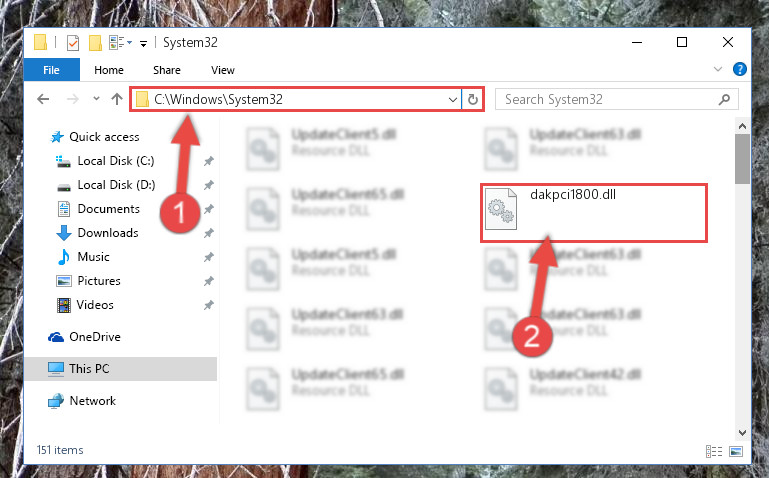Image resolution: width=769 pixels, height=478 pixels.
Task: Toggle pin next to Downloads
Action: pyautogui.click(x=208, y=233)
